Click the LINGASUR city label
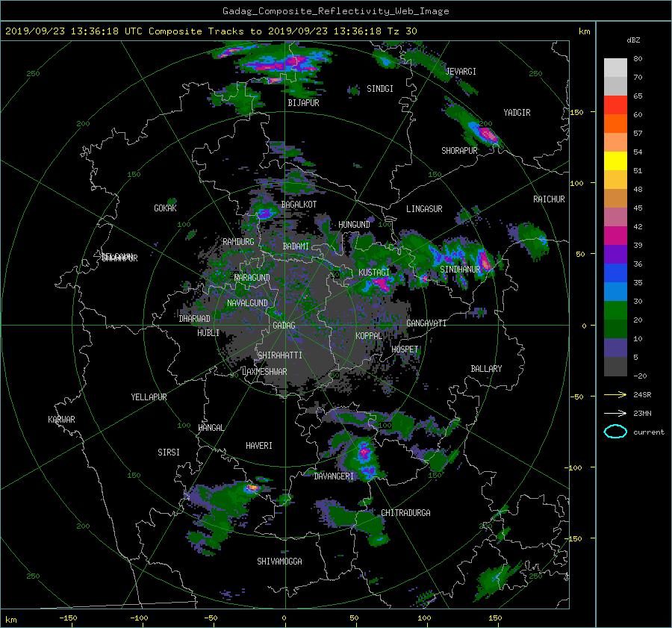Screen dimensions: 672x628 click(x=424, y=209)
